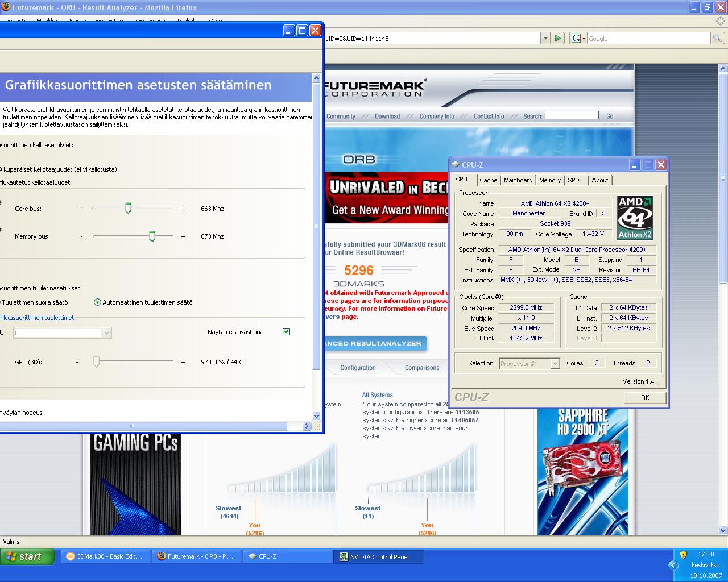Viewport: 728px width, 582px height.
Task: Click Fiikkasuorittimen tuulettimet link
Action: coord(36,318)
